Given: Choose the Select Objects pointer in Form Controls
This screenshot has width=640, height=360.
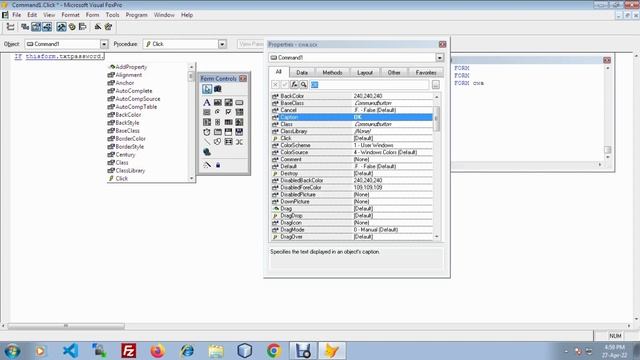Looking at the screenshot, I should (x=207, y=89).
